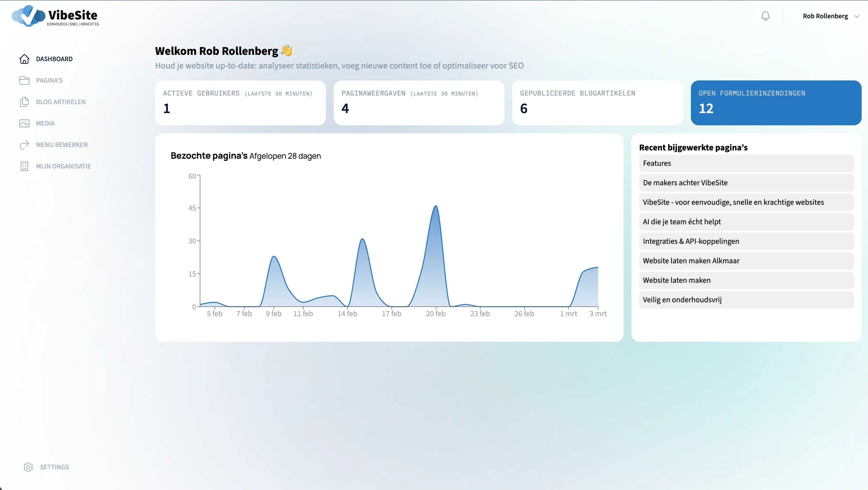Click the Settings gear icon

click(x=28, y=467)
